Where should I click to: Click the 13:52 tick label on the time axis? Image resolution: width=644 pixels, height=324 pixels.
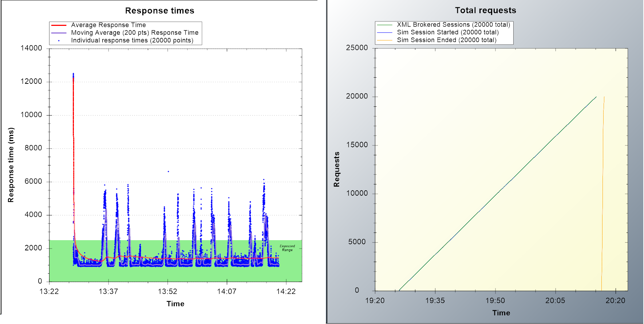[167, 292]
